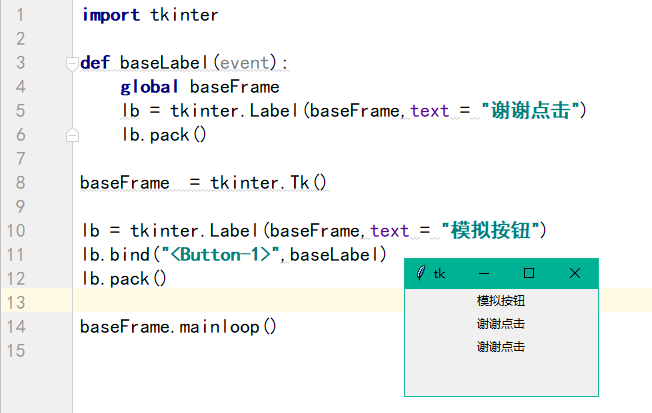
Task: Click the "<Button-1>" string on line 11
Action: tap(220, 255)
